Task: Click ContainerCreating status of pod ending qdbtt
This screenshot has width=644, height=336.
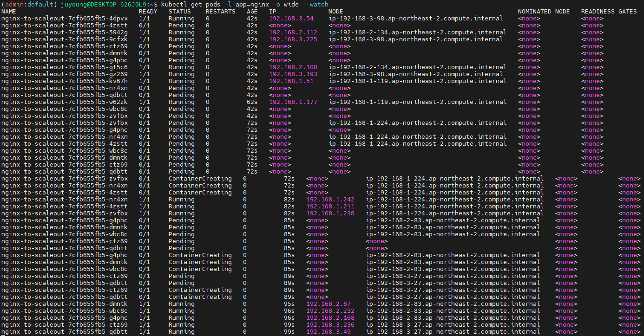Action: [200, 297]
